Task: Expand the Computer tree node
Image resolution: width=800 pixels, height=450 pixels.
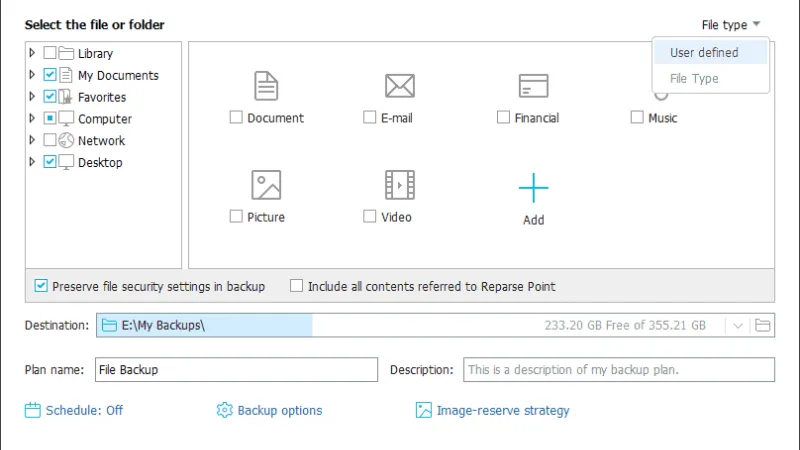Action: click(x=32, y=118)
